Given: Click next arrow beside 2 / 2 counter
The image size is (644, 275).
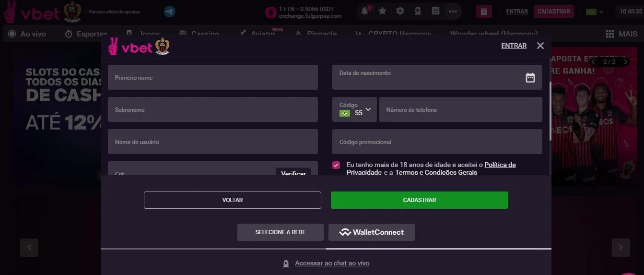Looking at the screenshot, I should (x=625, y=61).
